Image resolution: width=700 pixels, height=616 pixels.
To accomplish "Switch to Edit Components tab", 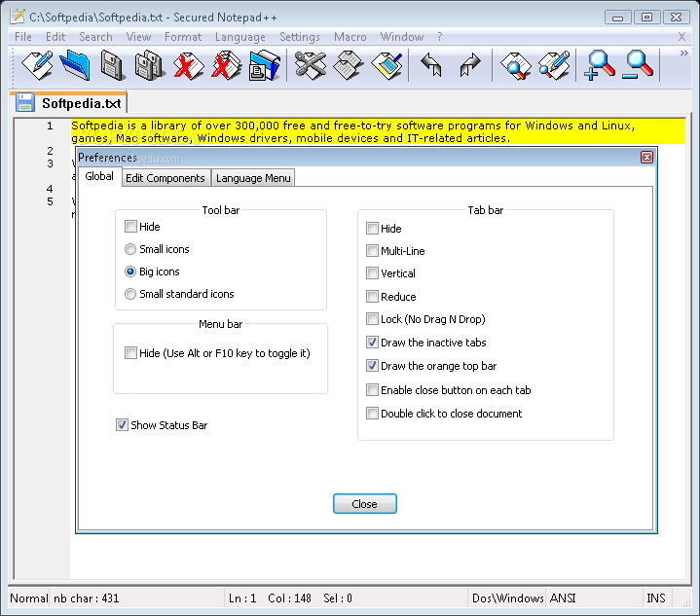I will (x=166, y=178).
